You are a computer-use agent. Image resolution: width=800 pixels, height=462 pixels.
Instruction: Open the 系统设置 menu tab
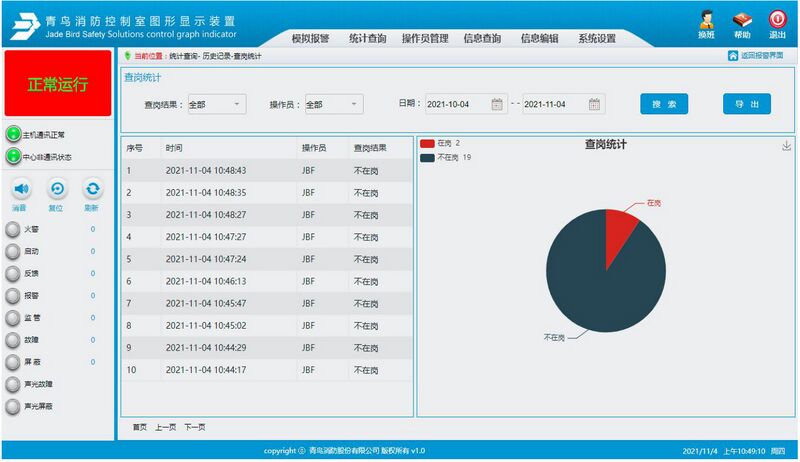597,38
